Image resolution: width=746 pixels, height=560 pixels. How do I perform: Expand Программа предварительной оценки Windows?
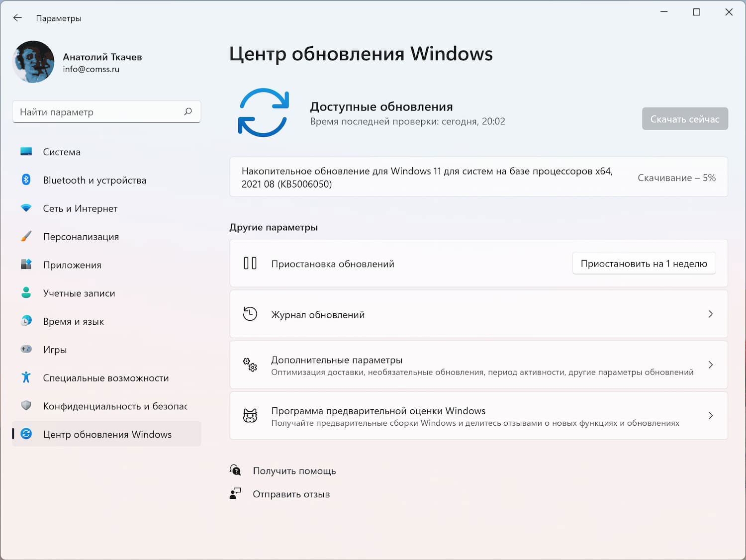click(x=710, y=416)
